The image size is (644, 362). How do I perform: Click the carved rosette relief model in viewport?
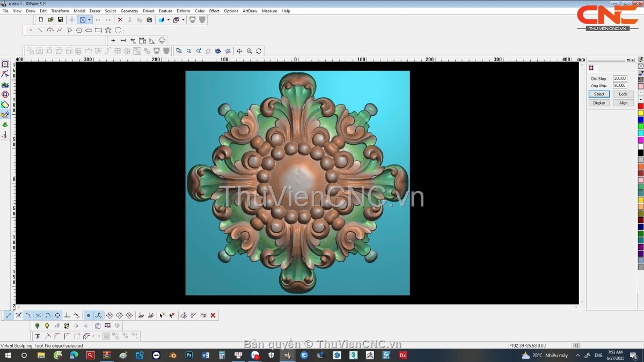(x=297, y=183)
